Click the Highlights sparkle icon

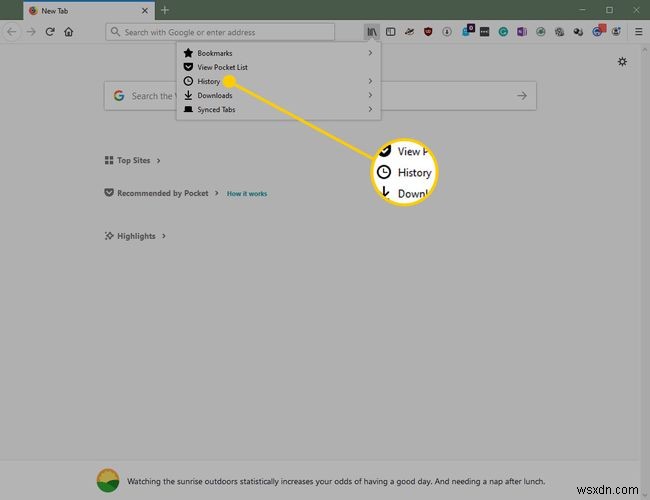(x=109, y=236)
